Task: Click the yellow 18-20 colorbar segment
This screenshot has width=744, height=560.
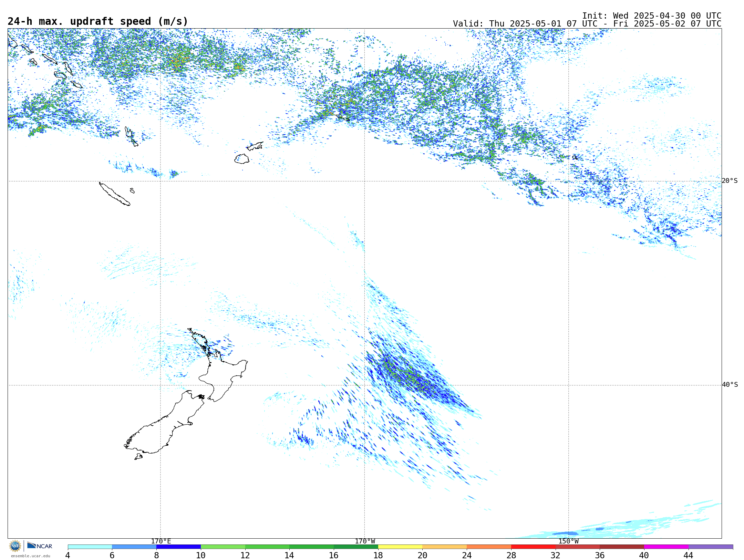Action: tap(400, 547)
